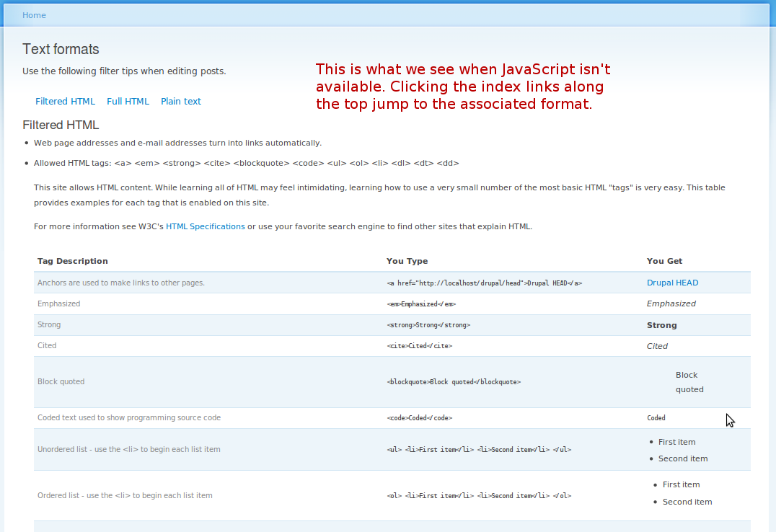Click Second item in the ordered list example
This screenshot has width=776, height=532.
(687, 501)
